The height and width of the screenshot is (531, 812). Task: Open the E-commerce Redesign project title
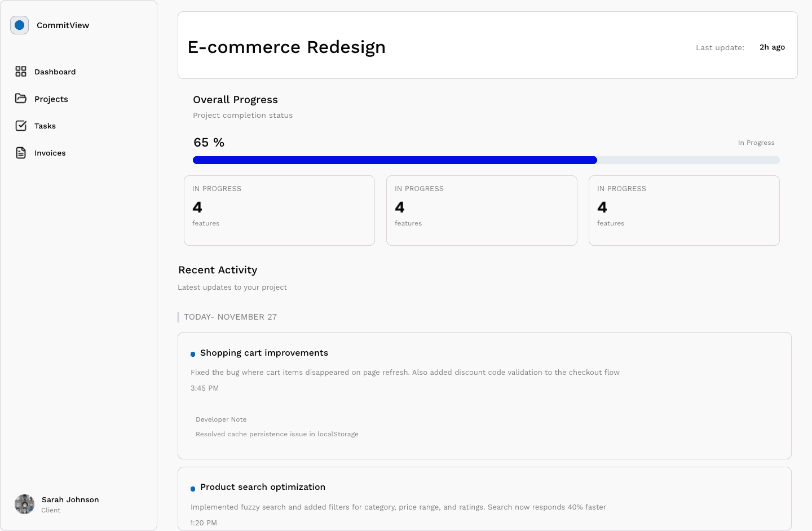pos(288,47)
